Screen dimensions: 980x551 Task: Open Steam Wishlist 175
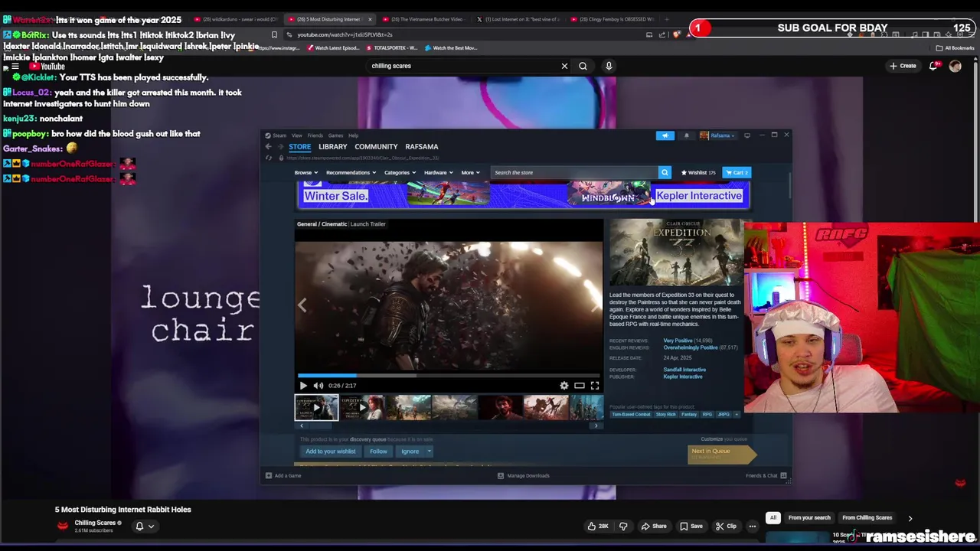click(x=697, y=172)
